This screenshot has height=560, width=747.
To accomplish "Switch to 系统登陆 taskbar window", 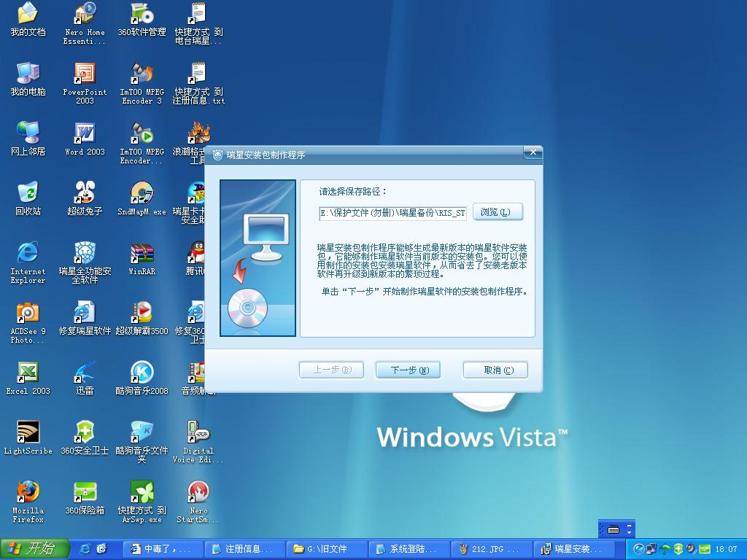I will point(409,549).
